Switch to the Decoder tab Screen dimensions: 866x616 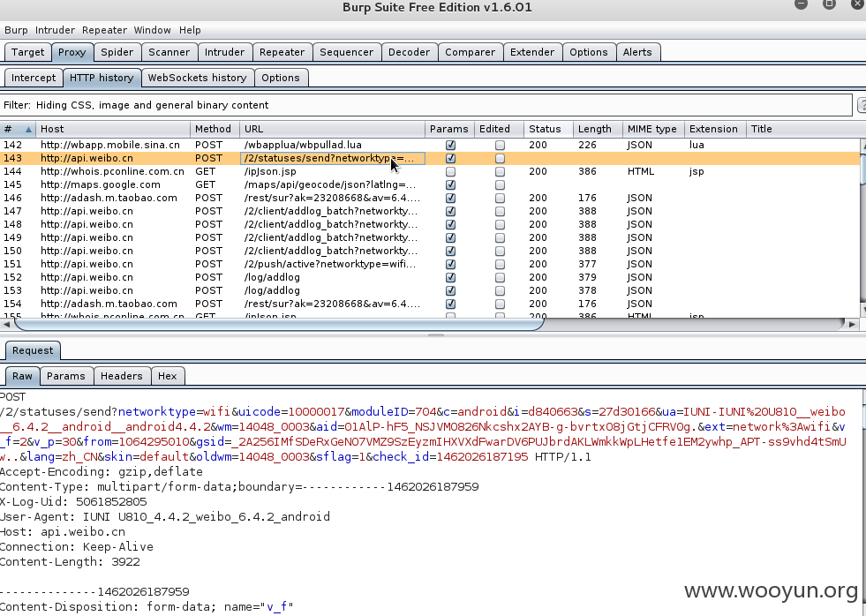(x=409, y=52)
